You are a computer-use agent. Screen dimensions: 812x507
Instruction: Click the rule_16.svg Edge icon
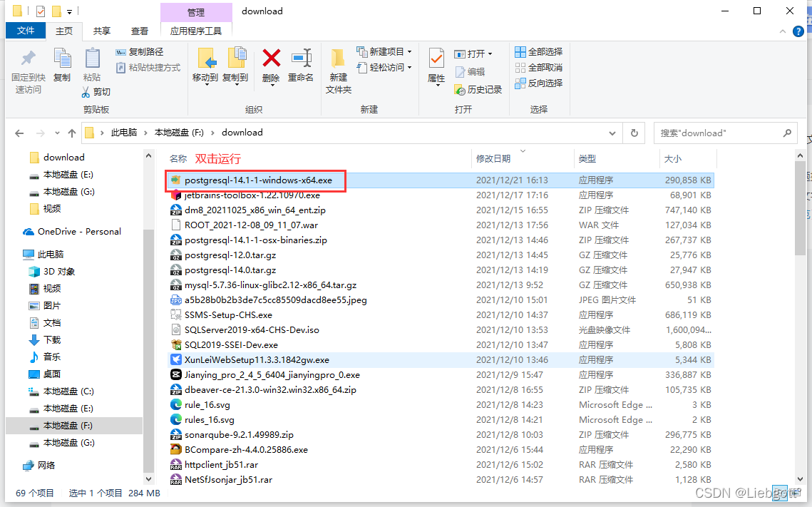click(176, 405)
